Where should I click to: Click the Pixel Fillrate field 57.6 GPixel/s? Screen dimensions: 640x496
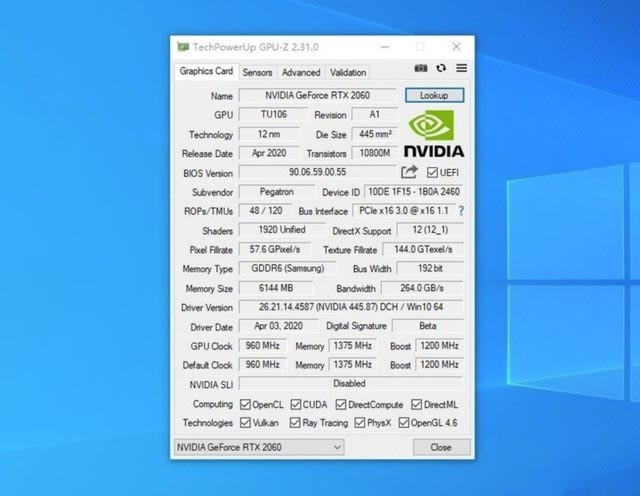pos(274,249)
